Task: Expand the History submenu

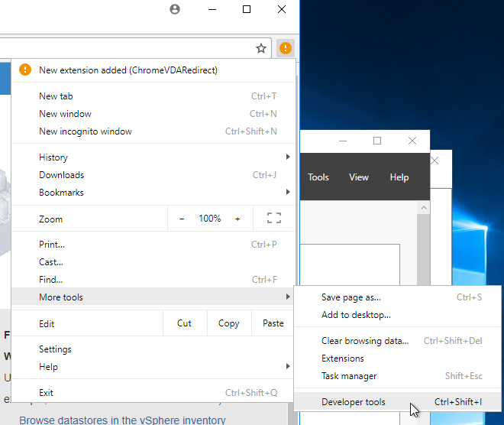Action: pos(153,157)
